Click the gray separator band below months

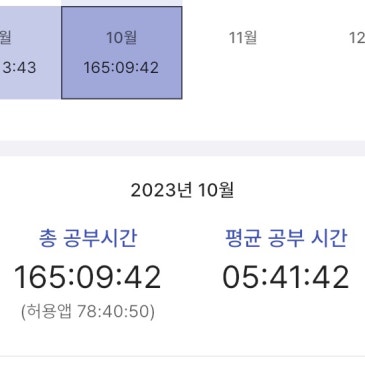182,148
